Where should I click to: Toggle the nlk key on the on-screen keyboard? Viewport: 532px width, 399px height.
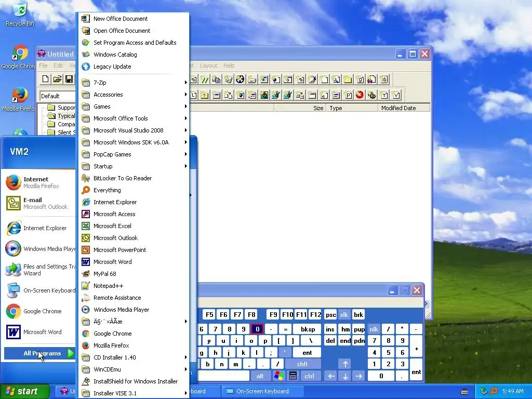click(x=374, y=329)
